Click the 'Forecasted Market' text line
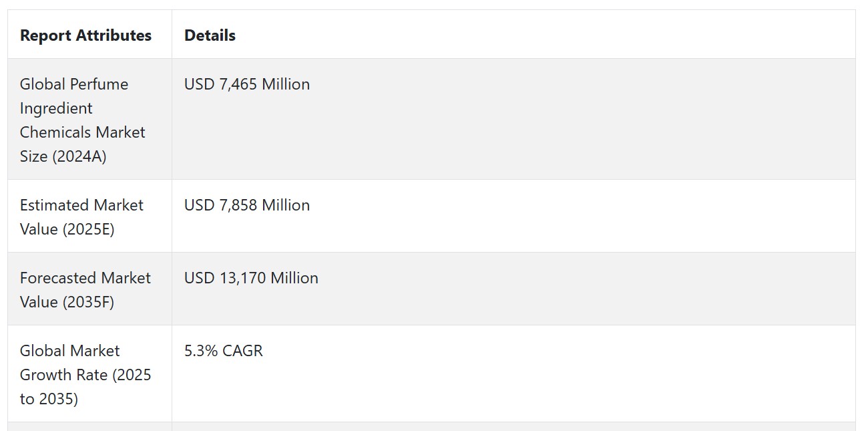This screenshot has width=868, height=431. pos(85,278)
